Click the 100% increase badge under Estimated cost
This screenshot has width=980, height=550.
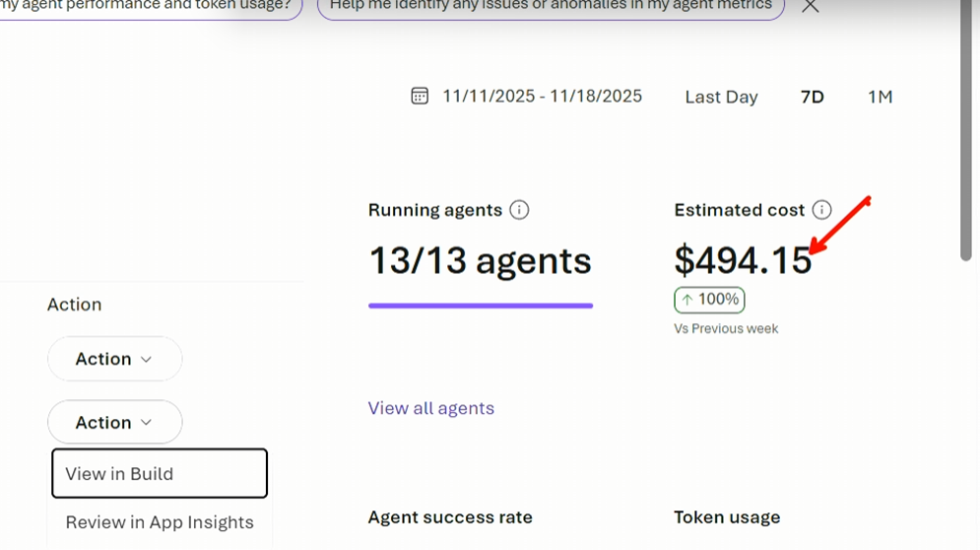(x=709, y=300)
